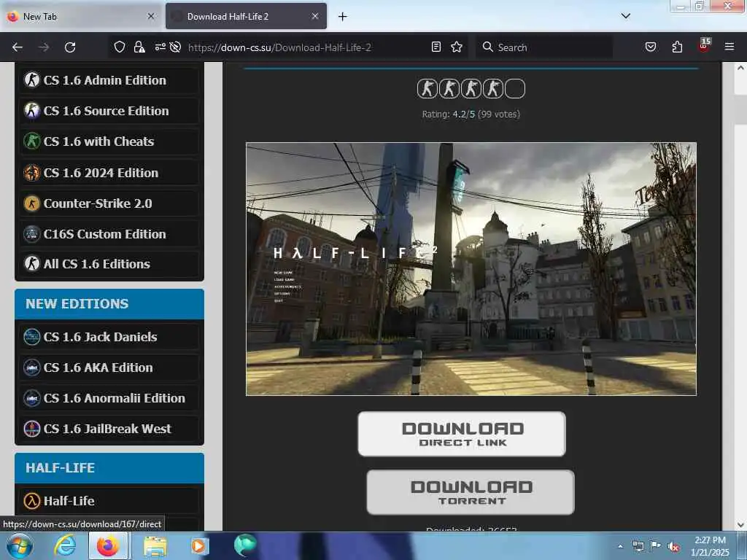The width and height of the screenshot is (747, 560).
Task: Expand the list all tabs chevron
Action: tap(626, 16)
